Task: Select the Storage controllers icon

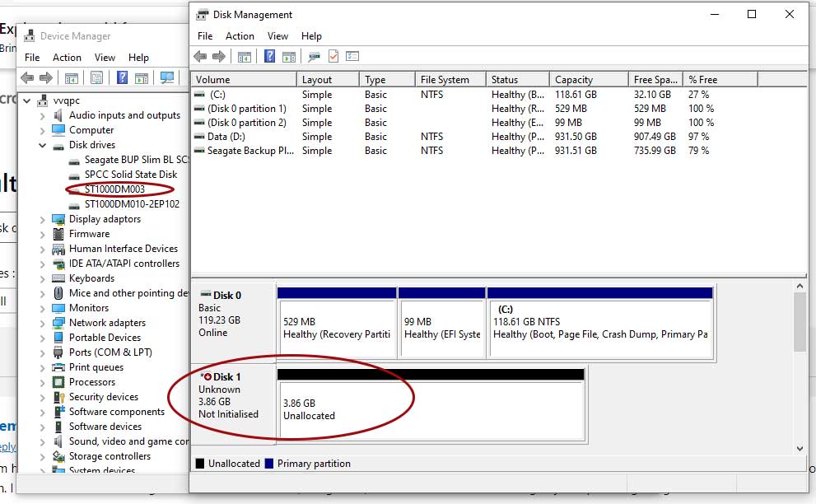Action: [58, 456]
